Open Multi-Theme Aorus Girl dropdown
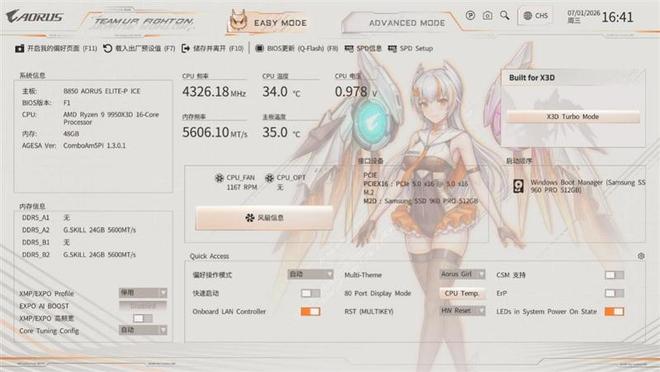The width and height of the screenshot is (660, 372). (462, 274)
